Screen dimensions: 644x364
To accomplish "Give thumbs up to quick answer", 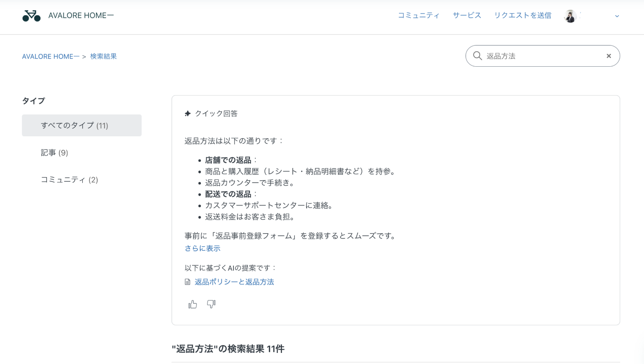I will (x=193, y=304).
